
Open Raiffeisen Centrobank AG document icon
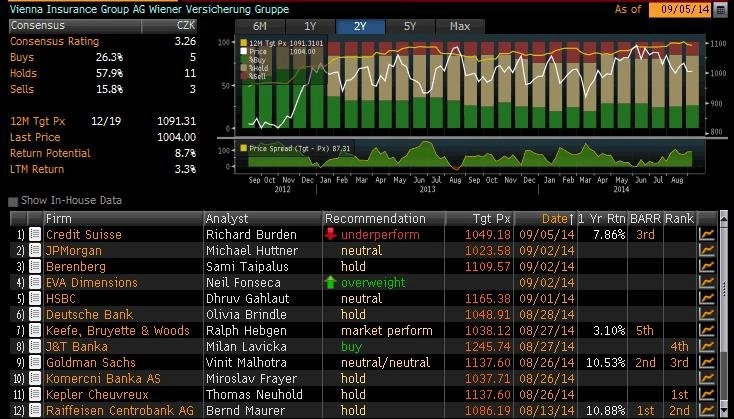(x=35, y=410)
